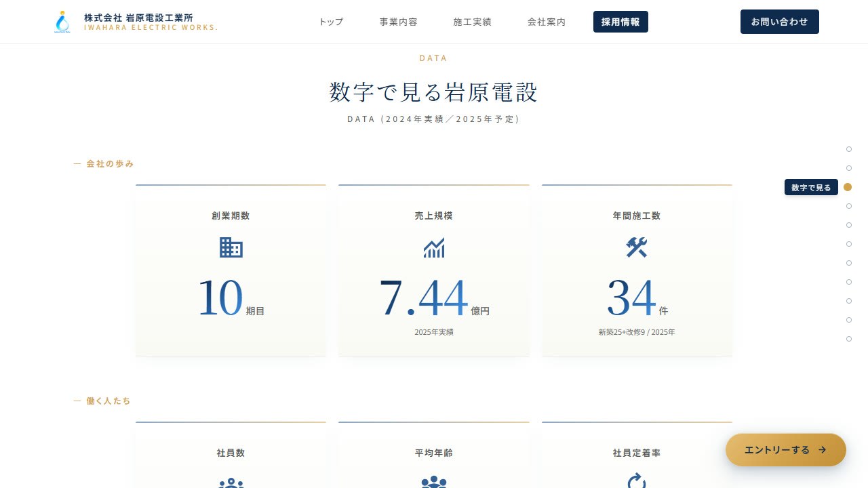Jump to first section dot in side navigation
Image resolution: width=868 pixels, height=488 pixels.
tap(849, 149)
